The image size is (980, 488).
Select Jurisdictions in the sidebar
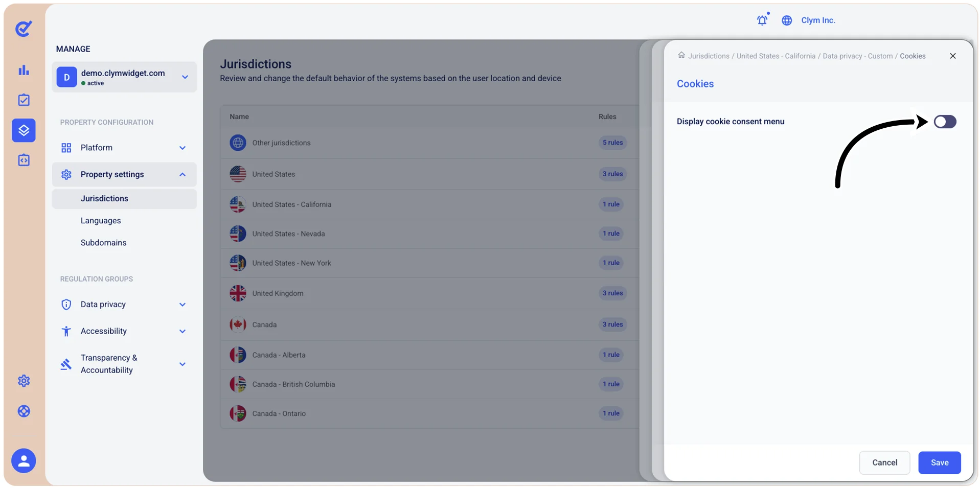tap(124, 199)
